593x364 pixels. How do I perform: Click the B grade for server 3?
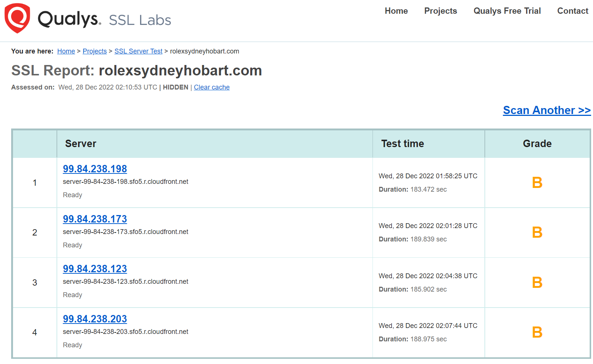(537, 283)
